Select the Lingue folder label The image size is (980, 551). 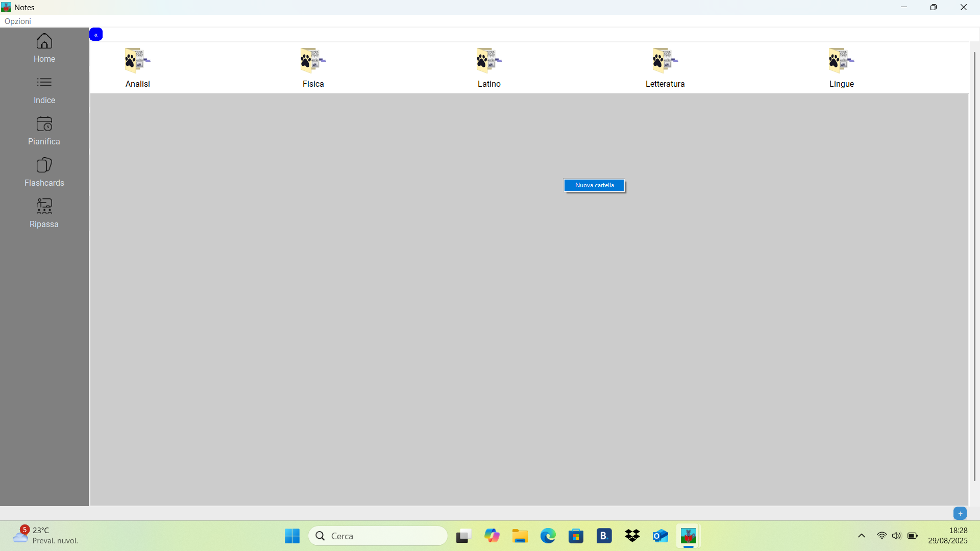pos(842,84)
